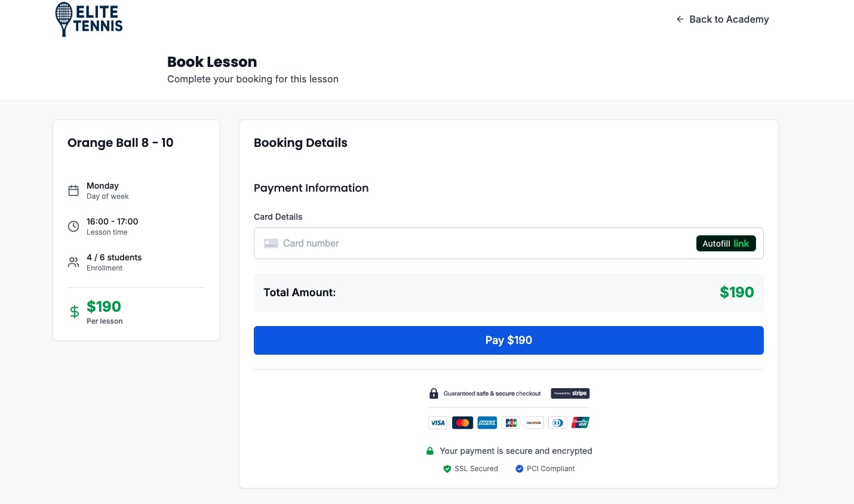Open Back to Academy link

pyautogui.click(x=723, y=19)
